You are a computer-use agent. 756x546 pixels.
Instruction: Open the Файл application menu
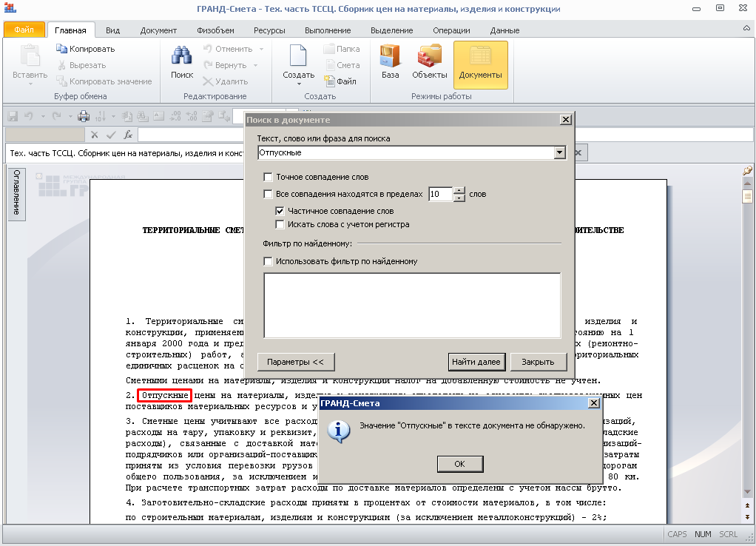click(x=24, y=30)
